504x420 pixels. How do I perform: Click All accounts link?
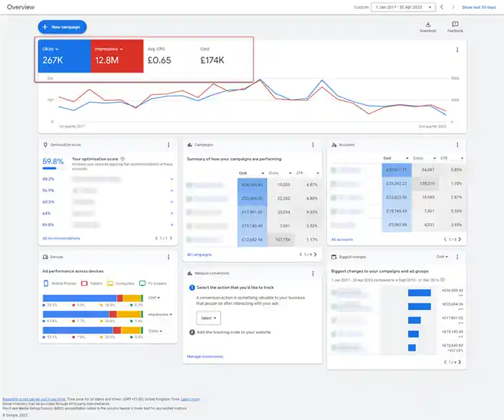[342, 239]
